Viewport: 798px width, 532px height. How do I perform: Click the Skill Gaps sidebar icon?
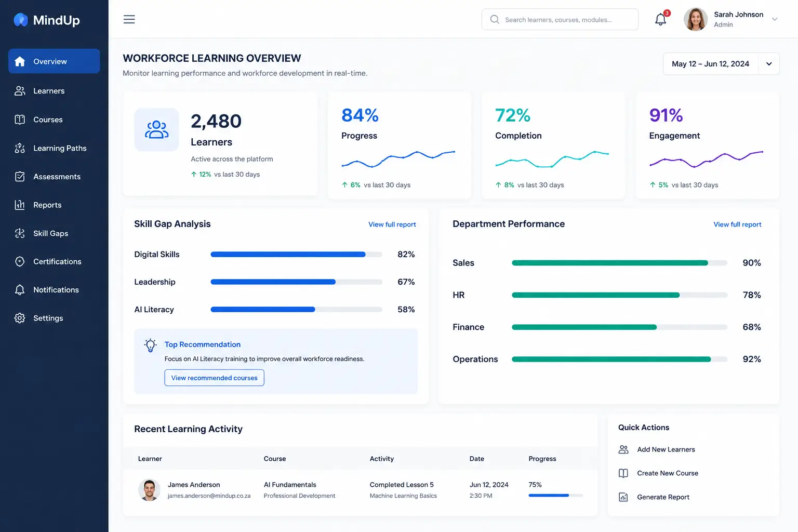[x=20, y=233]
